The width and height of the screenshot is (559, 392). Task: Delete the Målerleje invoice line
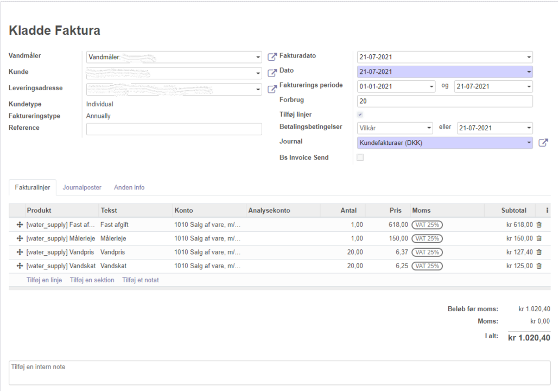(x=539, y=238)
